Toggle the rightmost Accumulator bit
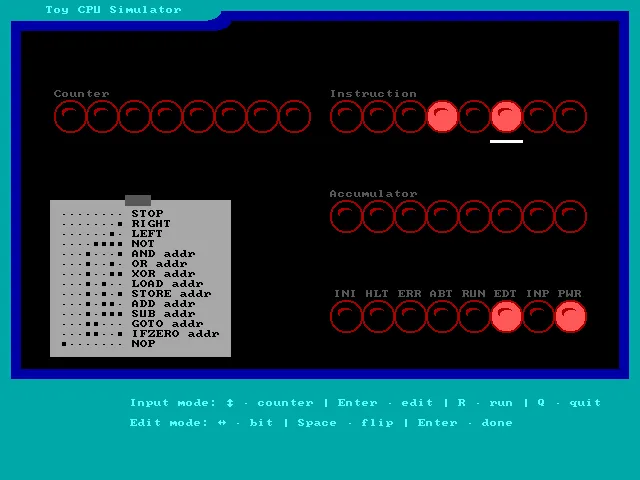Screen dimensions: 640x480 tap(570, 216)
